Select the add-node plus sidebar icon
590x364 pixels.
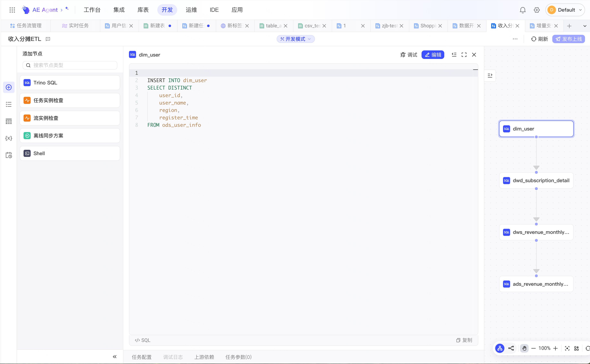[x=9, y=87]
